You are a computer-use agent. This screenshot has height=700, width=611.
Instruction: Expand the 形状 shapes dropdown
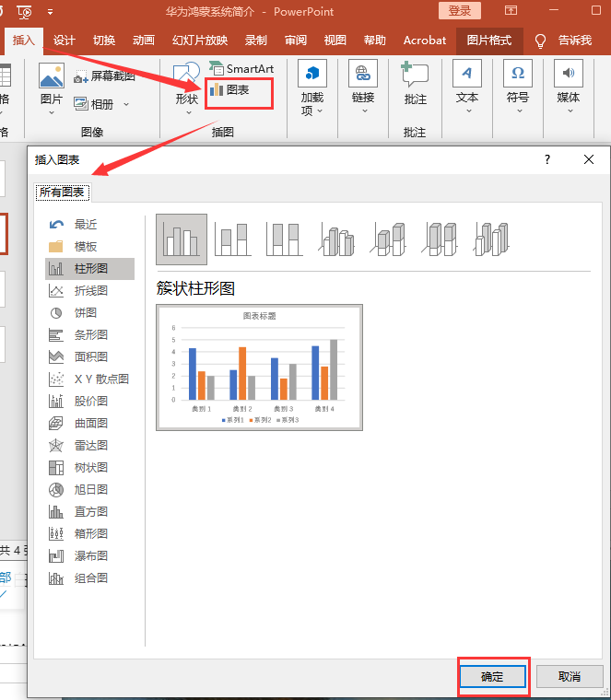pyautogui.click(x=186, y=104)
